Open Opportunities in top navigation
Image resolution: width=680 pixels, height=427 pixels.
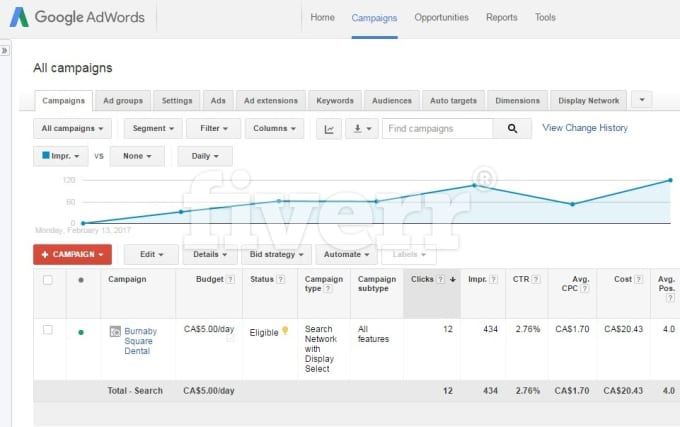[x=441, y=18]
